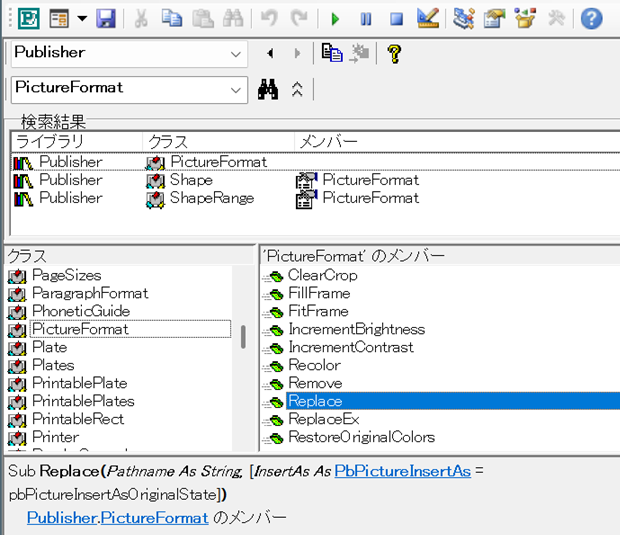Select Publisher PictureFormat class search result

316,162
